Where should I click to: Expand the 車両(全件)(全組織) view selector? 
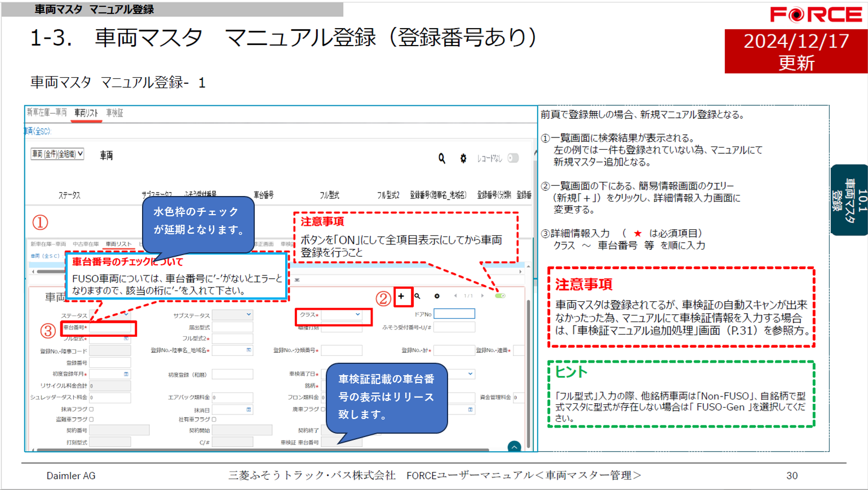[x=57, y=154]
